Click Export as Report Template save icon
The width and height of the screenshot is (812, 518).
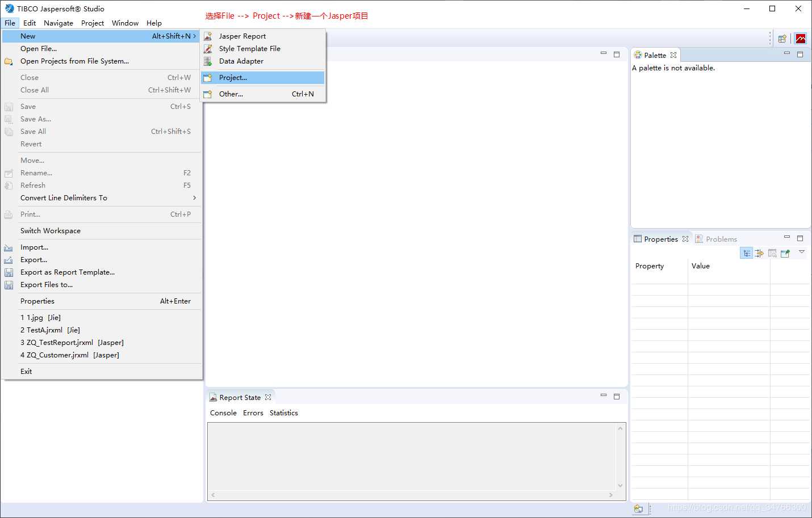[9, 273]
